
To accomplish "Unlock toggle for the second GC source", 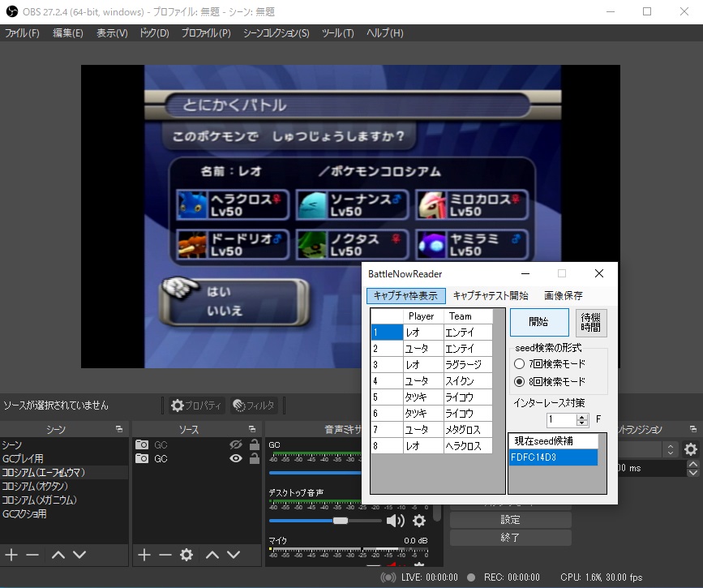I will coord(255,458).
